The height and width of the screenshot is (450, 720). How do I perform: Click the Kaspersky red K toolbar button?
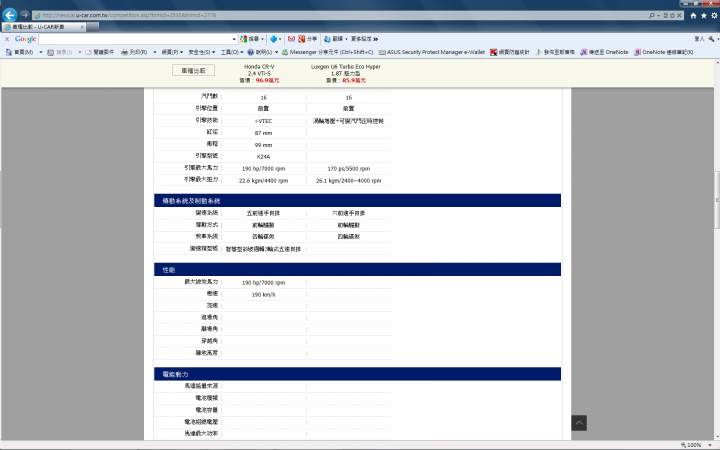(510, 52)
